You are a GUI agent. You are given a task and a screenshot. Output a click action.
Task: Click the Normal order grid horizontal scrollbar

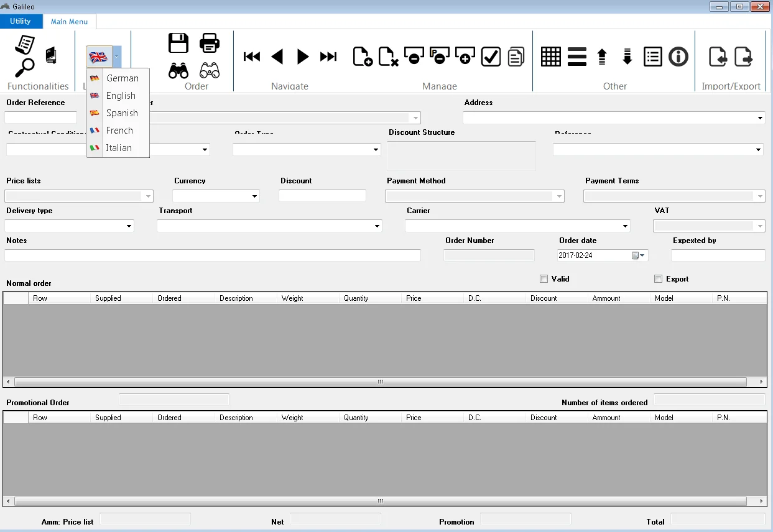(380, 382)
